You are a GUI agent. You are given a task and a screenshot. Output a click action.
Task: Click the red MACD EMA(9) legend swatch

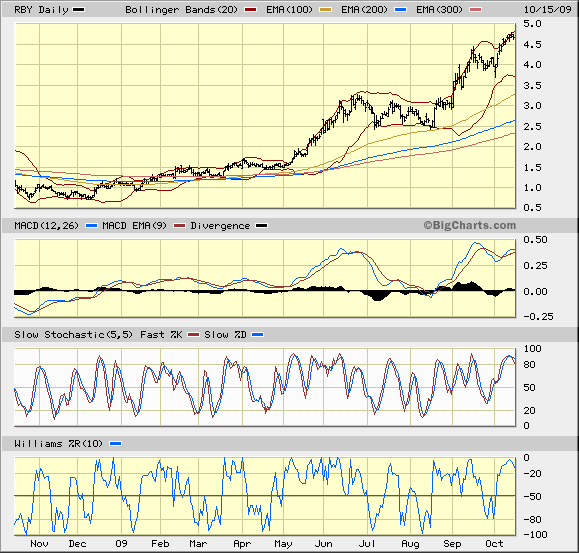click(x=179, y=226)
